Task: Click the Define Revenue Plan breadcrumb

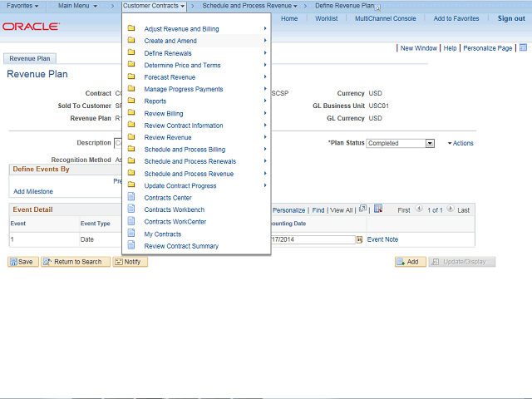Action: point(344,6)
